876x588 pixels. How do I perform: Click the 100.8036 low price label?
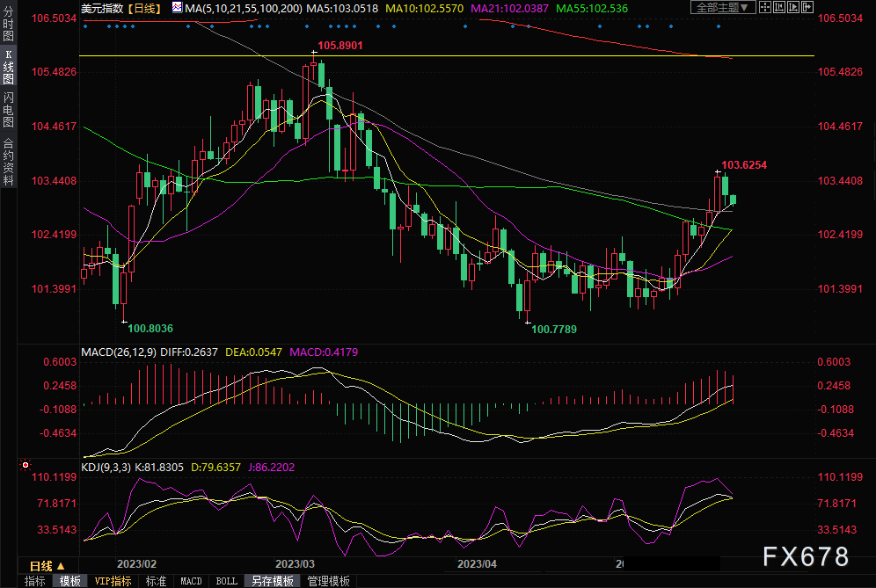(150, 329)
